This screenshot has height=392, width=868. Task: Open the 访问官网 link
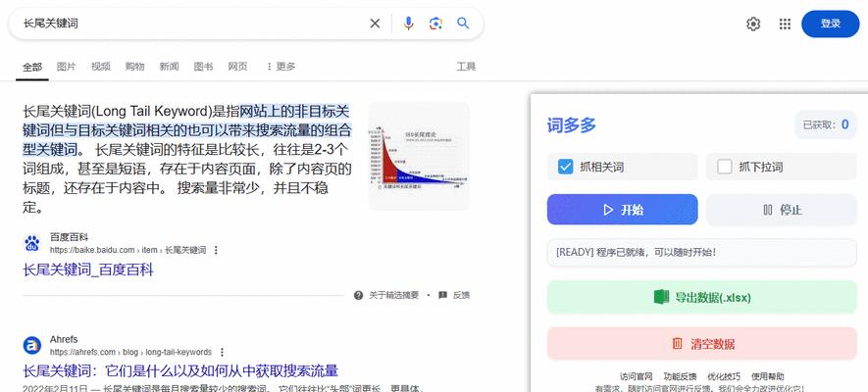pos(637,376)
